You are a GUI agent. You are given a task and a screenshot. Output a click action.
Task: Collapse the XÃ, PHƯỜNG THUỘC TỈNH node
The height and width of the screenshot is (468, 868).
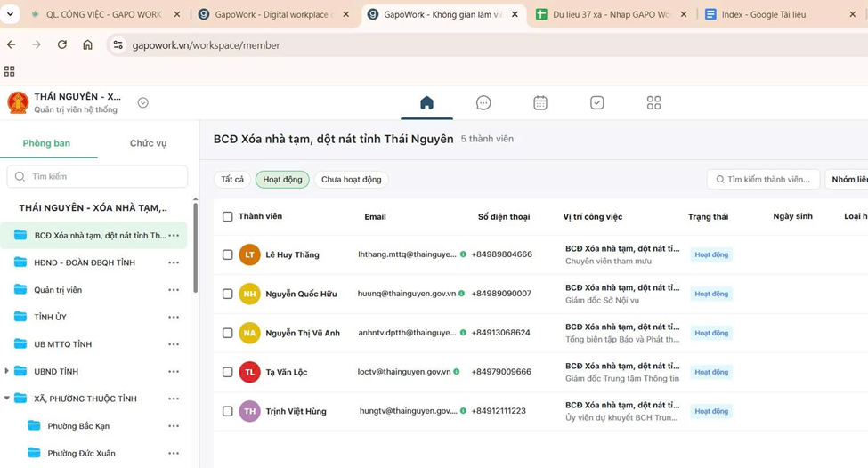tap(7, 399)
